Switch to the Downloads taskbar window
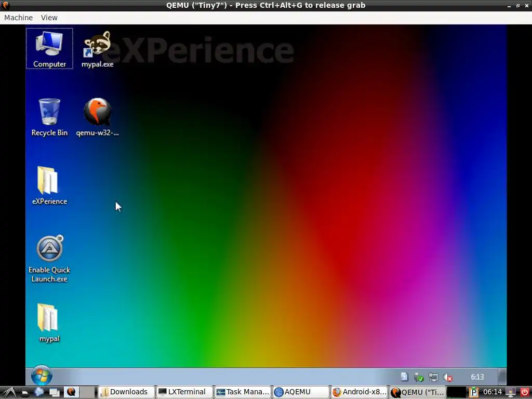532x399 pixels. 126,392
